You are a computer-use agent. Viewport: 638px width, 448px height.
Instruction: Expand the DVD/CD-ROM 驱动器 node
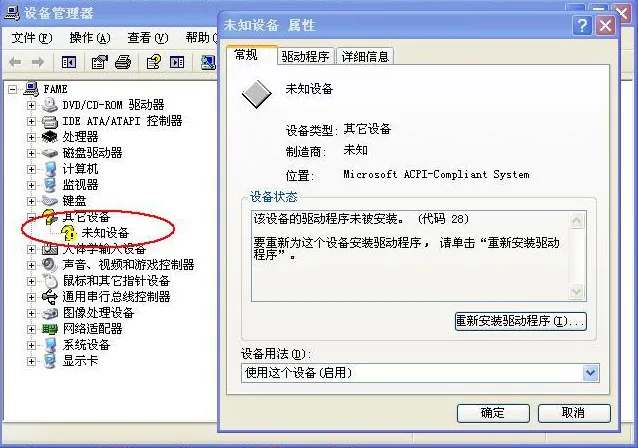tap(31, 105)
